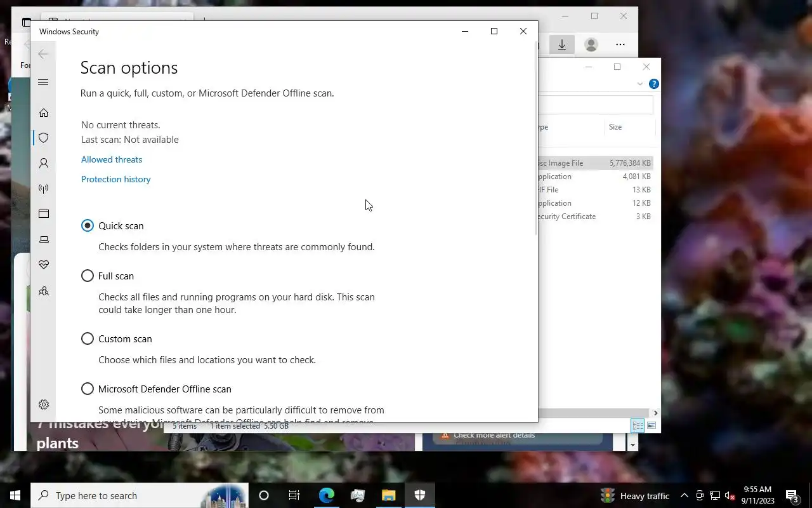812x508 pixels.
Task: Open the Home section in the Windows Security sidebar
Action: tap(44, 113)
